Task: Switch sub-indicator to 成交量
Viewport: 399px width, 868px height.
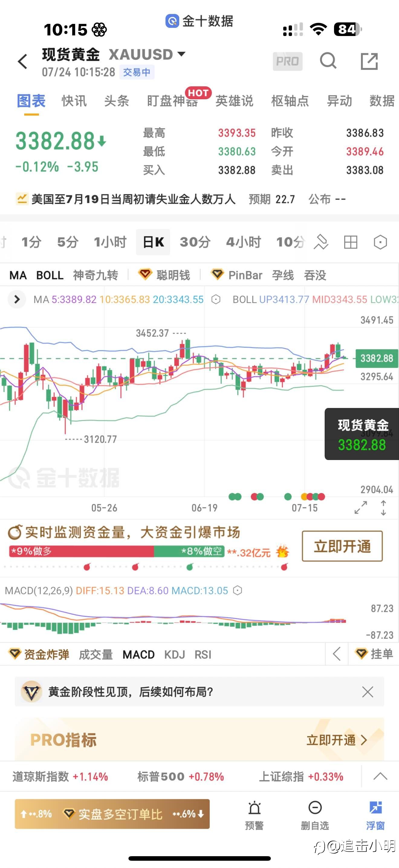Action: click(x=96, y=654)
